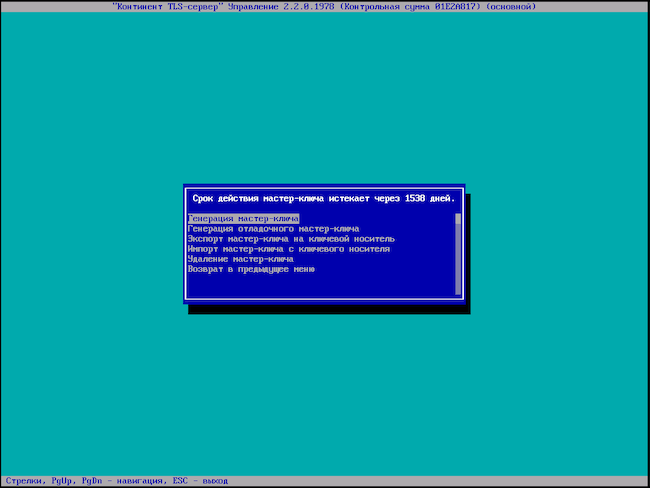Go back via 'Возврат в предыдущее меню'
This screenshot has height=488, width=650.
coord(251,269)
